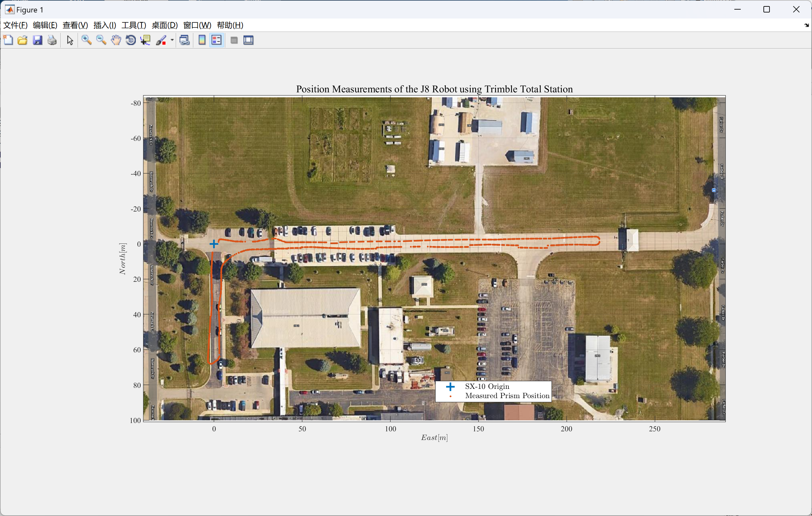Open the 文件(F) menu

(x=15, y=25)
